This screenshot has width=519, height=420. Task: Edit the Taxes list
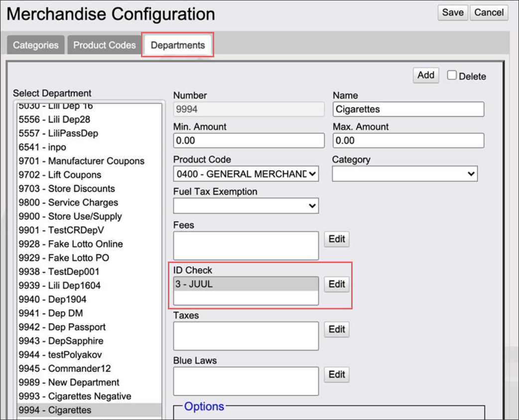[337, 329]
